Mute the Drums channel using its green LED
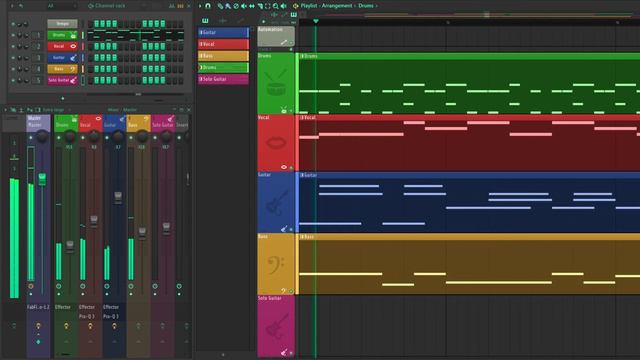 13,35
